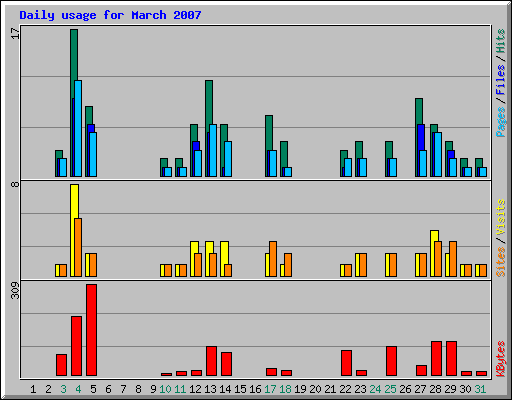Click the '17' y-axis value label
Screen dimensions: 512x400
tap(15, 33)
